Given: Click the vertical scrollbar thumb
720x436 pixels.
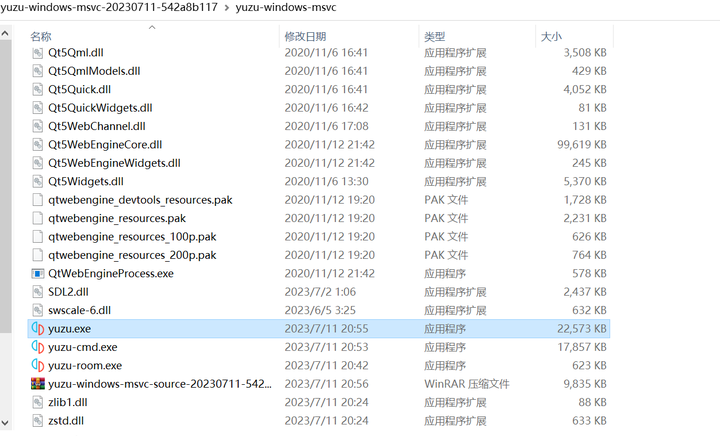Looking at the screenshot, I should point(5,186).
